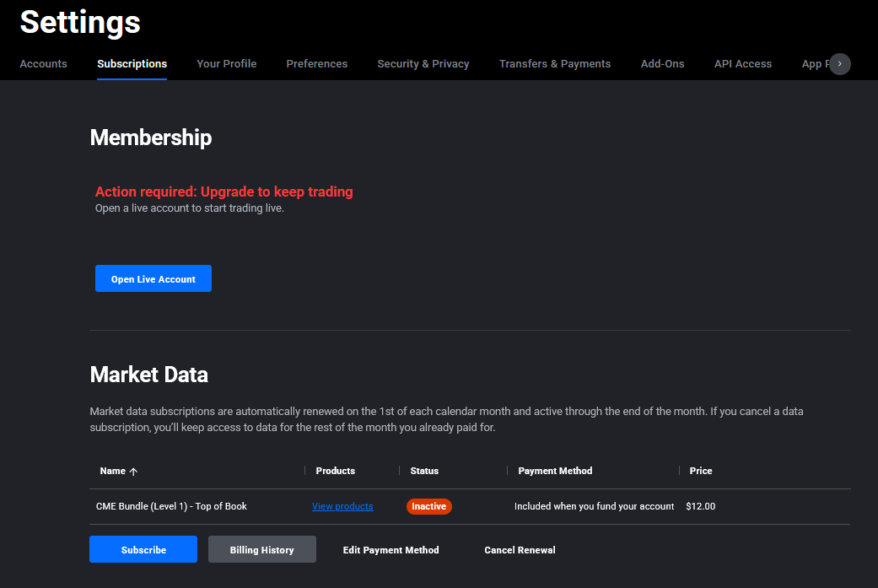Go to Security & Privacy tab
The height and width of the screenshot is (588, 878).
(423, 64)
